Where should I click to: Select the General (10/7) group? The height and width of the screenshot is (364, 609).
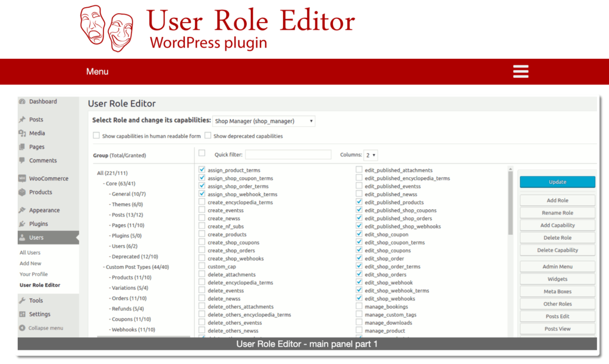pyautogui.click(x=128, y=194)
